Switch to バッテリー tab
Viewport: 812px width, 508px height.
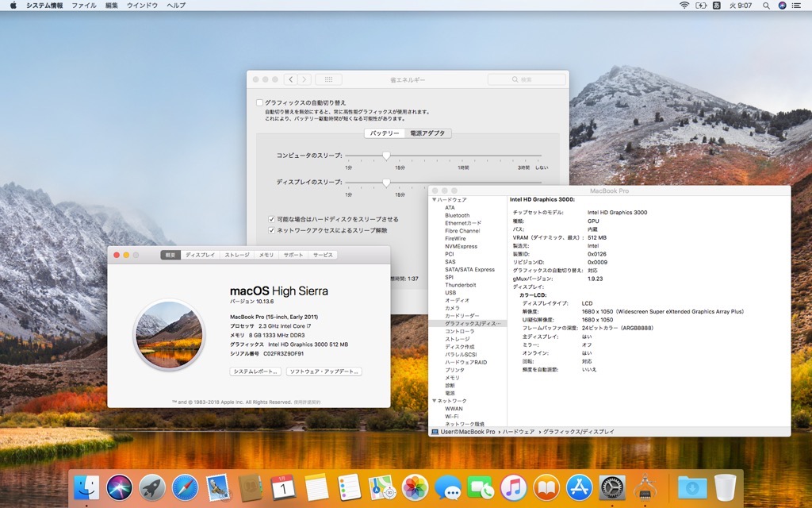(x=385, y=133)
